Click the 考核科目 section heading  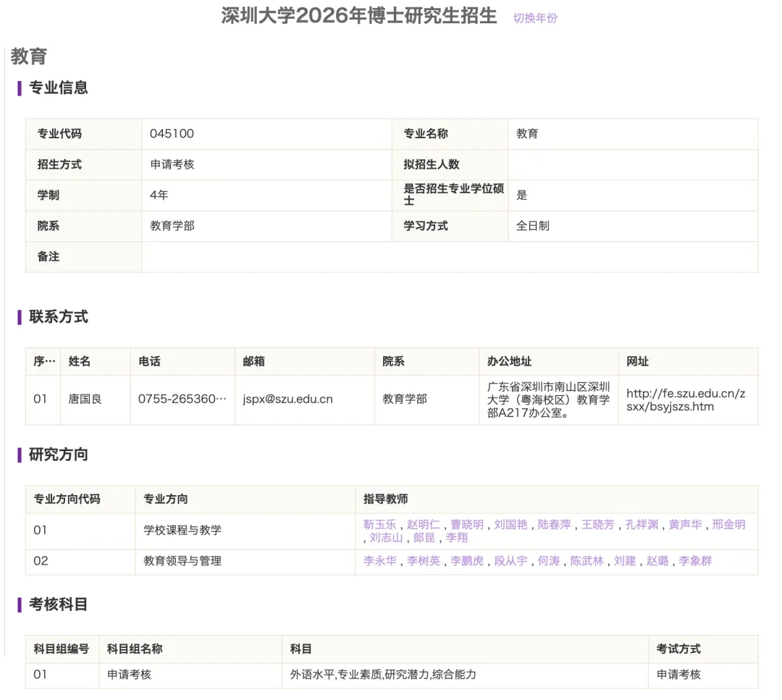59,604
